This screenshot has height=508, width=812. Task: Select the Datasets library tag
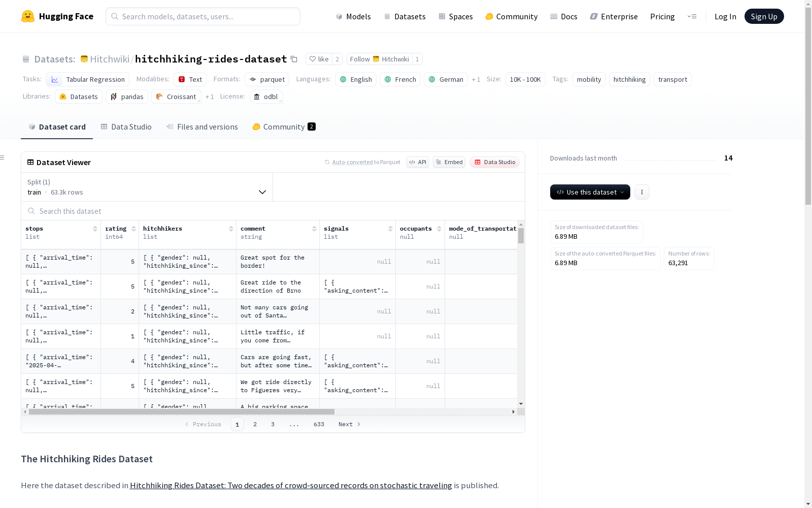(79, 97)
